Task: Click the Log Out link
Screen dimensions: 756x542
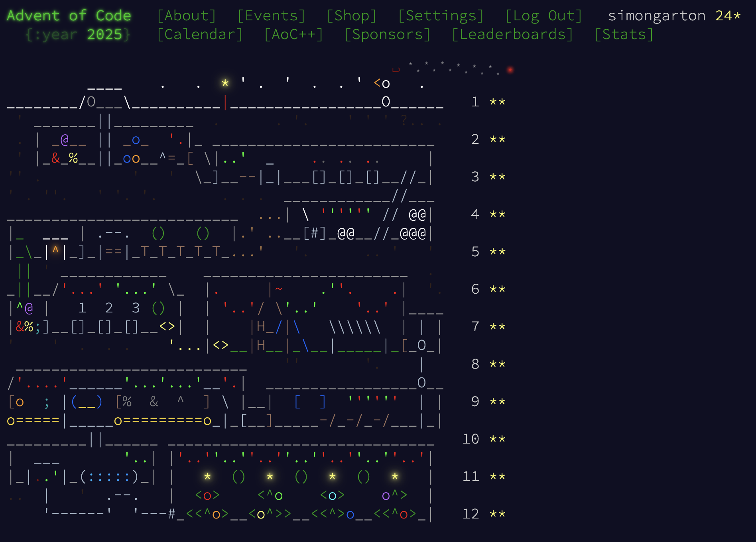Action: [x=544, y=16]
